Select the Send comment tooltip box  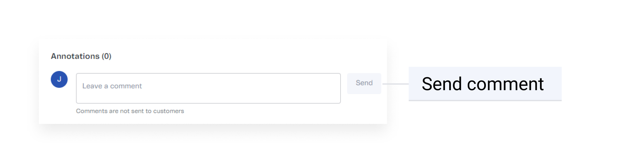(485, 84)
